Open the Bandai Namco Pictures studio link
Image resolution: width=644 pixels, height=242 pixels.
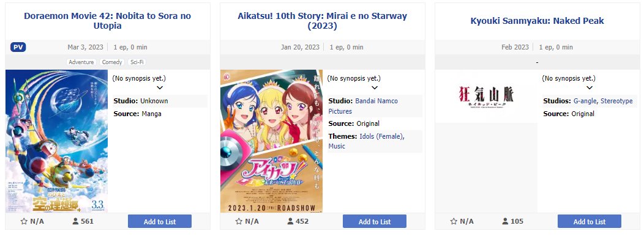(363, 106)
